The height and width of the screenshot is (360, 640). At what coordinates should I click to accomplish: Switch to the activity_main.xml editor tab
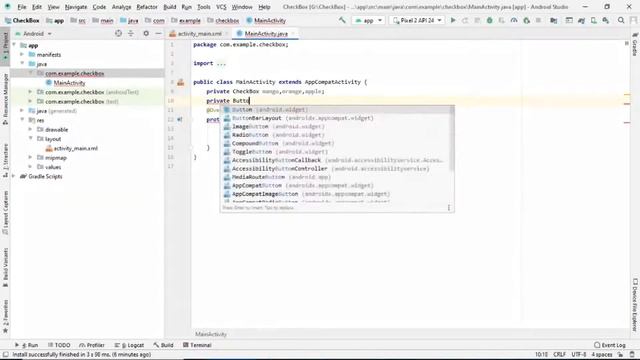tap(199, 33)
